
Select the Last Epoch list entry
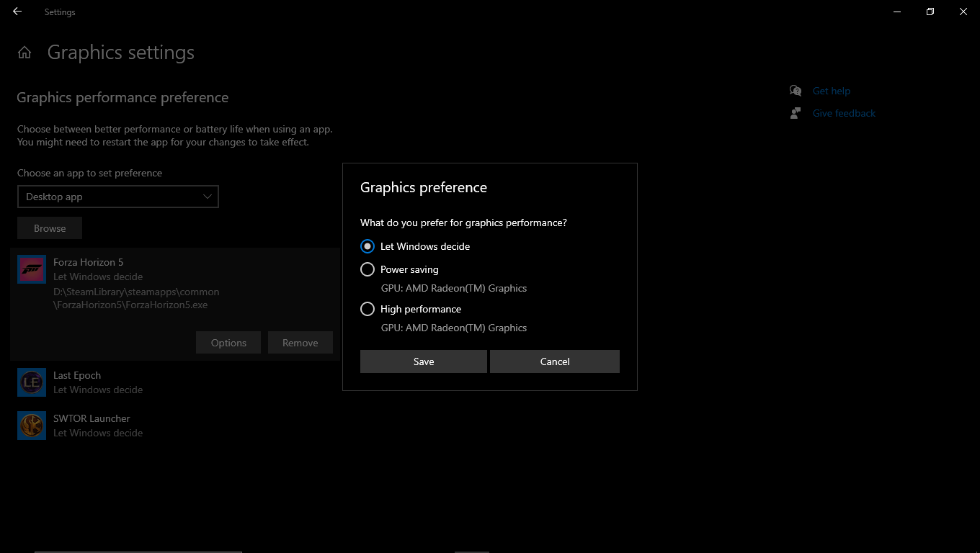[x=175, y=382]
